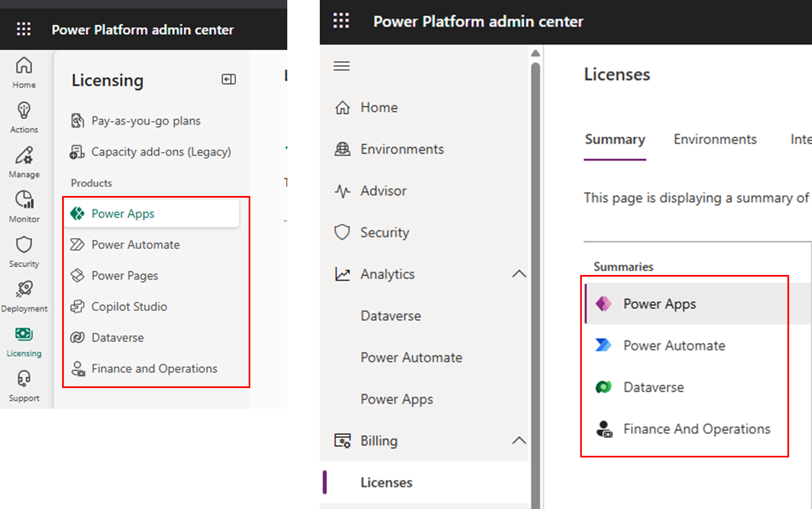The height and width of the screenshot is (509, 812).
Task: Open the app launcher waffle in the right window
Action: (x=341, y=21)
